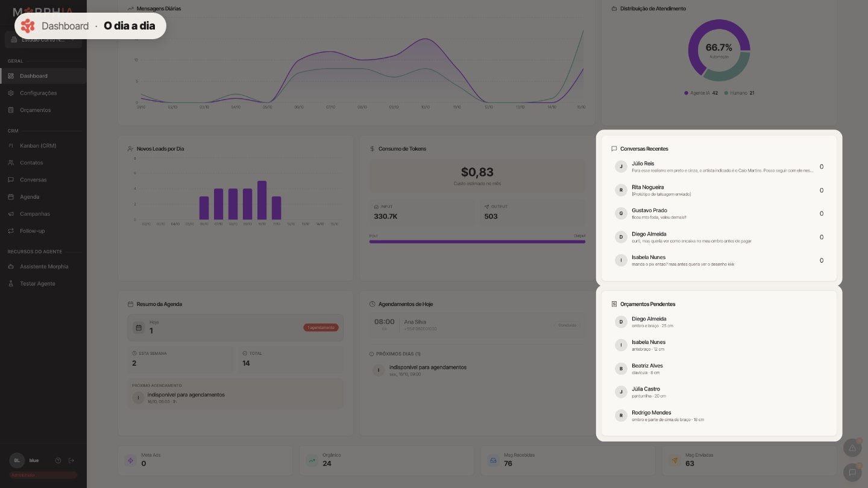Image resolution: width=868 pixels, height=488 pixels.
Task: Open the Configurações gear icon in sidebar
Action: (x=11, y=93)
